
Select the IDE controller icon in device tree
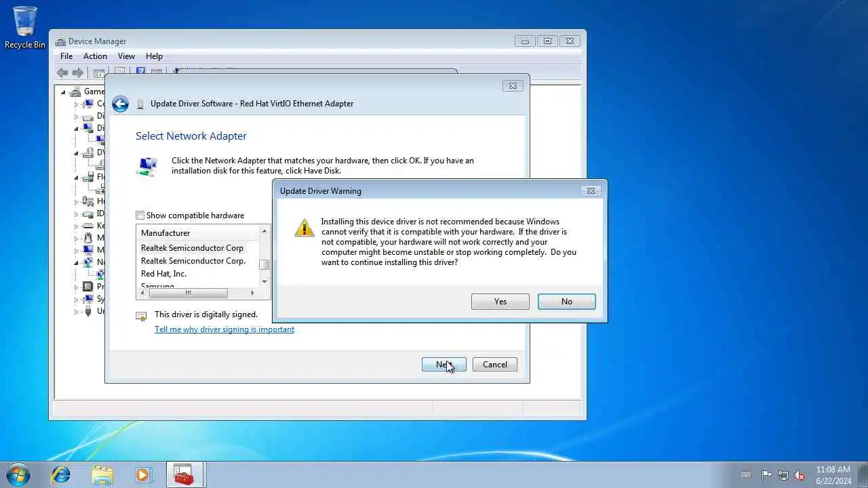pyautogui.click(x=87, y=213)
